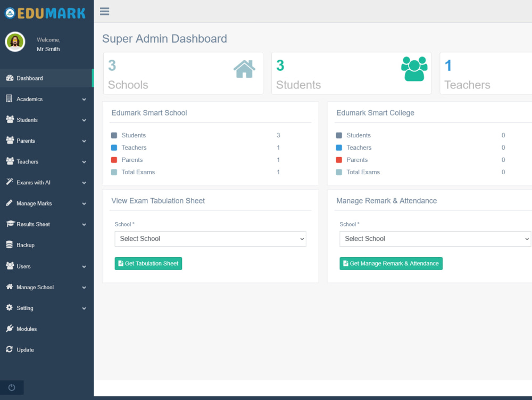
Task: Click the Manage School home icon
Action: coord(10,287)
